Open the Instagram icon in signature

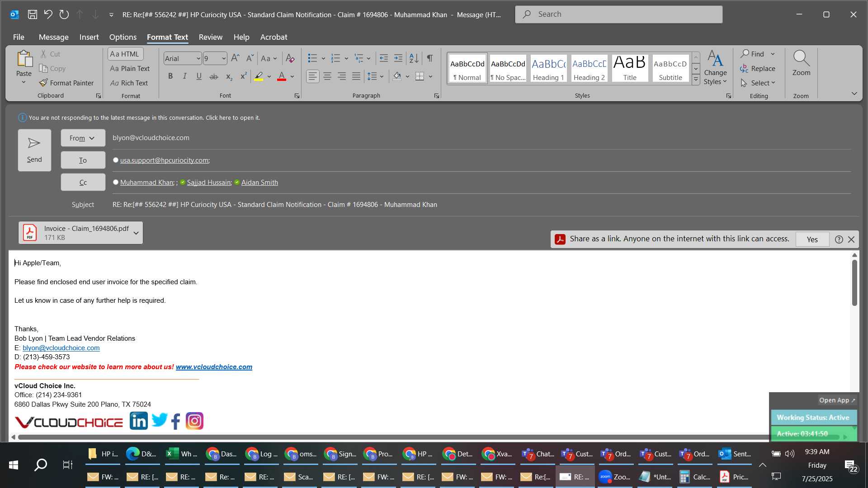[195, 421]
